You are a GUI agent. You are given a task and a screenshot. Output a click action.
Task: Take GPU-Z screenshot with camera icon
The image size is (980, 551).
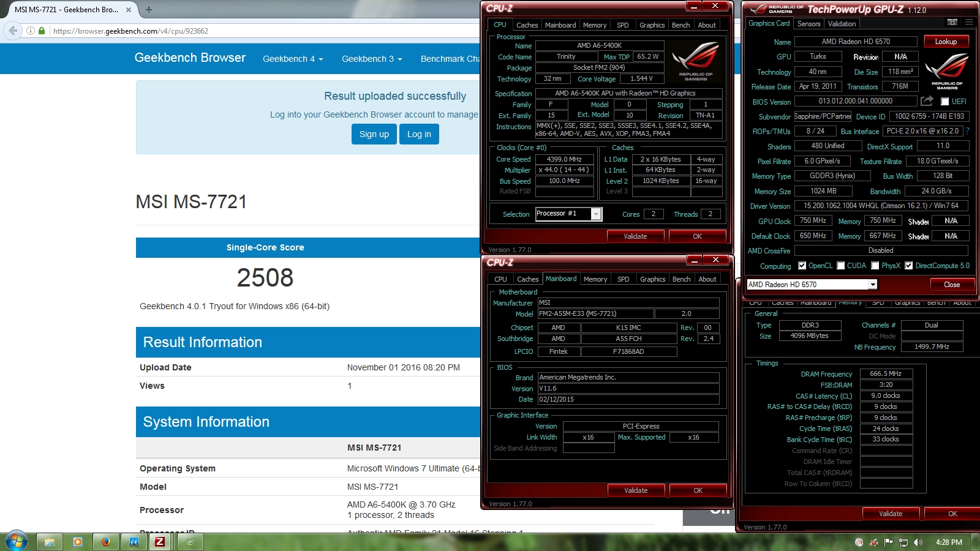point(952,22)
